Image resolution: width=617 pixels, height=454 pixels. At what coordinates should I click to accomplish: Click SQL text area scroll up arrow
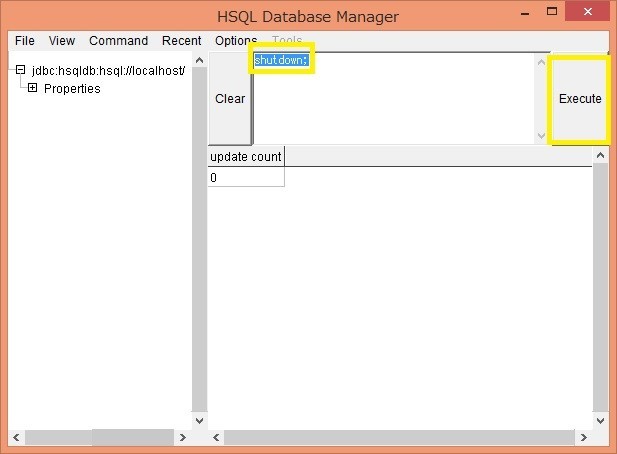[x=541, y=62]
